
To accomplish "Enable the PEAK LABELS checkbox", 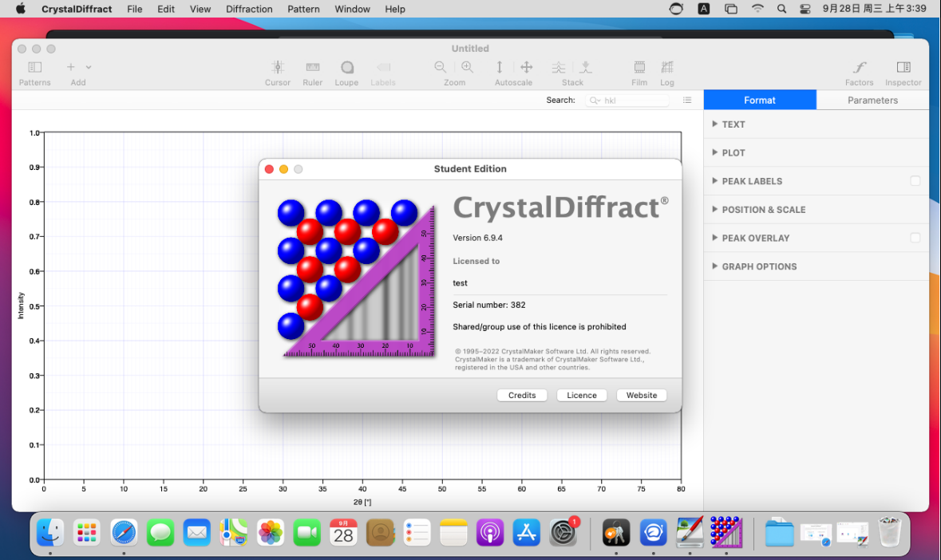I will click(915, 181).
